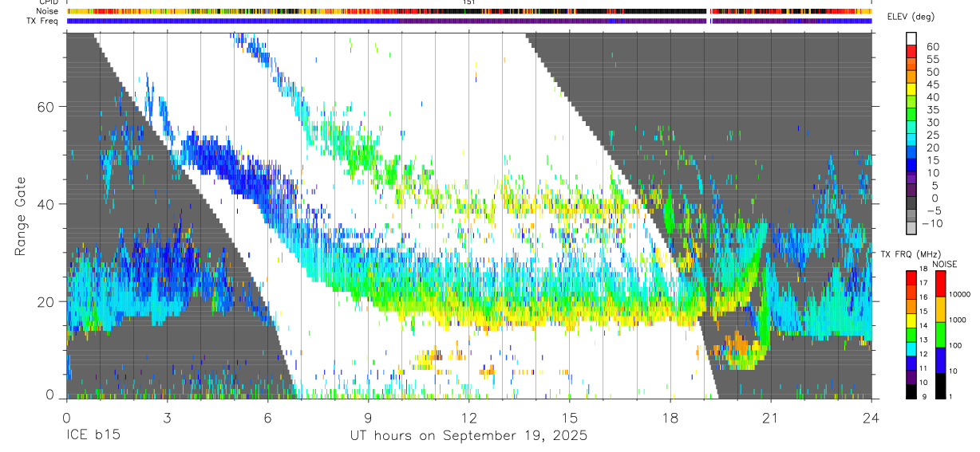Click the Noise color strip above the plot

tap(469, 11)
